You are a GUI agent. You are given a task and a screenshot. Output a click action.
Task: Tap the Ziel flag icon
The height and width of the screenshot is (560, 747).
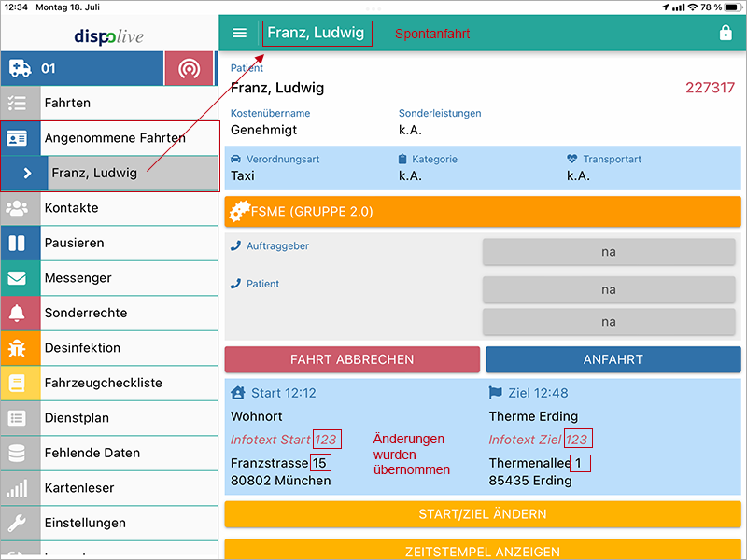[x=496, y=393]
